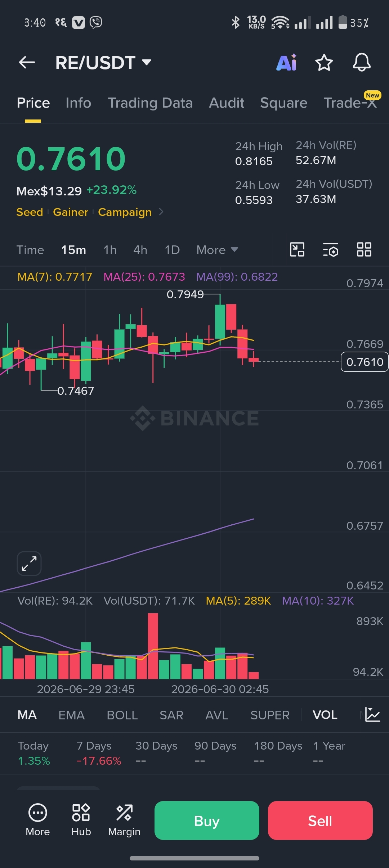The image size is (389, 868).
Task: Toggle the MA indicator
Action: [x=27, y=715]
